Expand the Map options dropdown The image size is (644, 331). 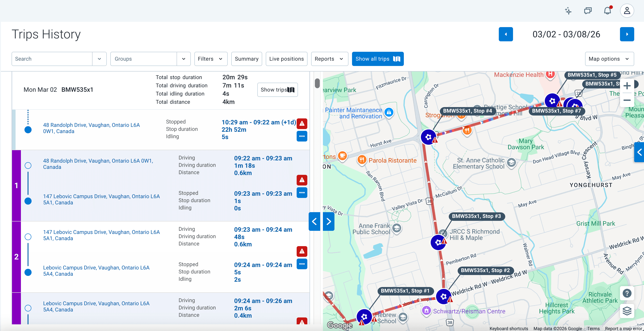pos(609,59)
